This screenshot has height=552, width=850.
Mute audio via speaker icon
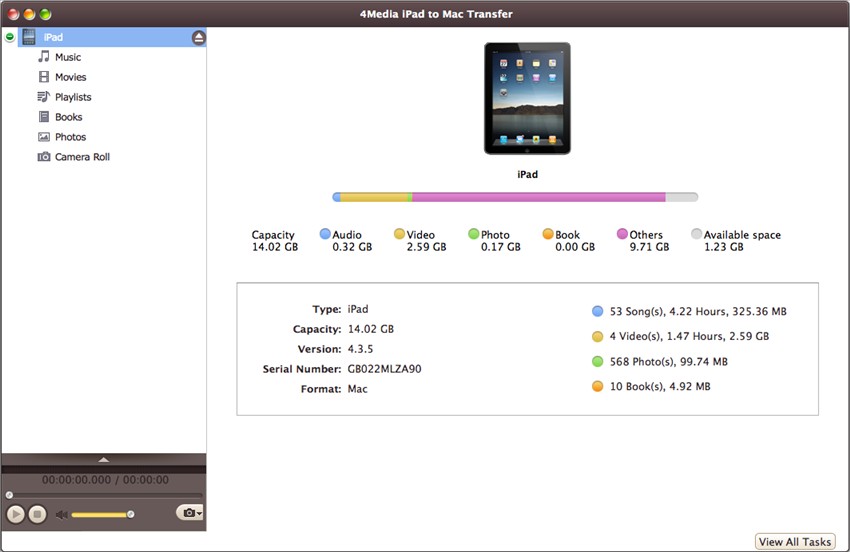pos(61,515)
